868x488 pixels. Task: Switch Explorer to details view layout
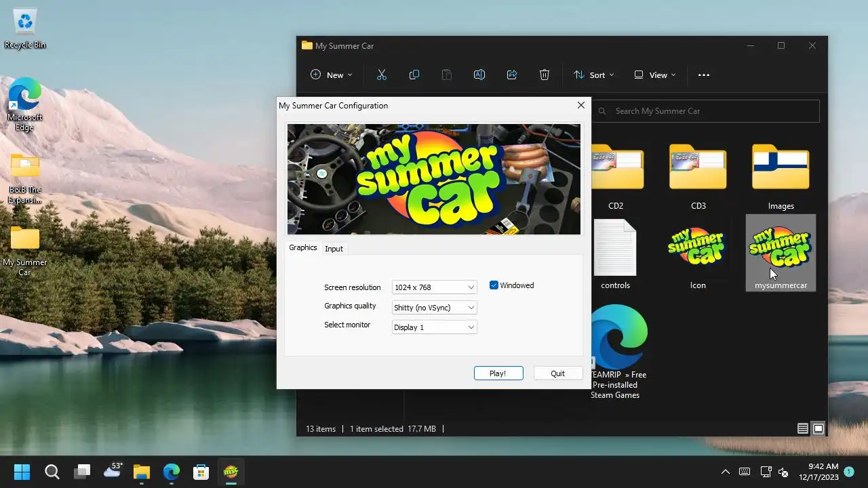pos(802,428)
